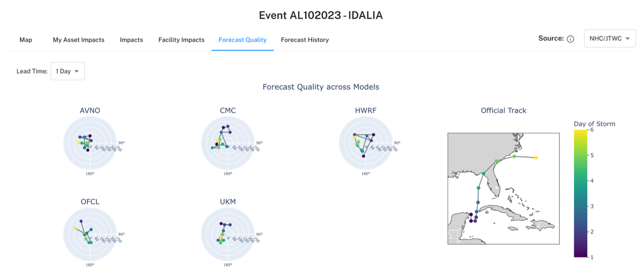Click the Day of Storm color bar
The height and width of the screenshot is (274, 644).
(580, 193)
